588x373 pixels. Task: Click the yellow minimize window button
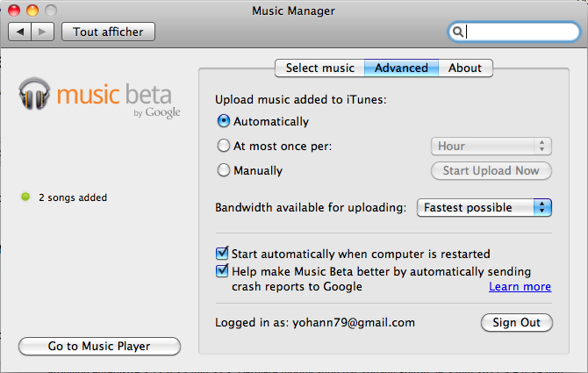[33, 11]
